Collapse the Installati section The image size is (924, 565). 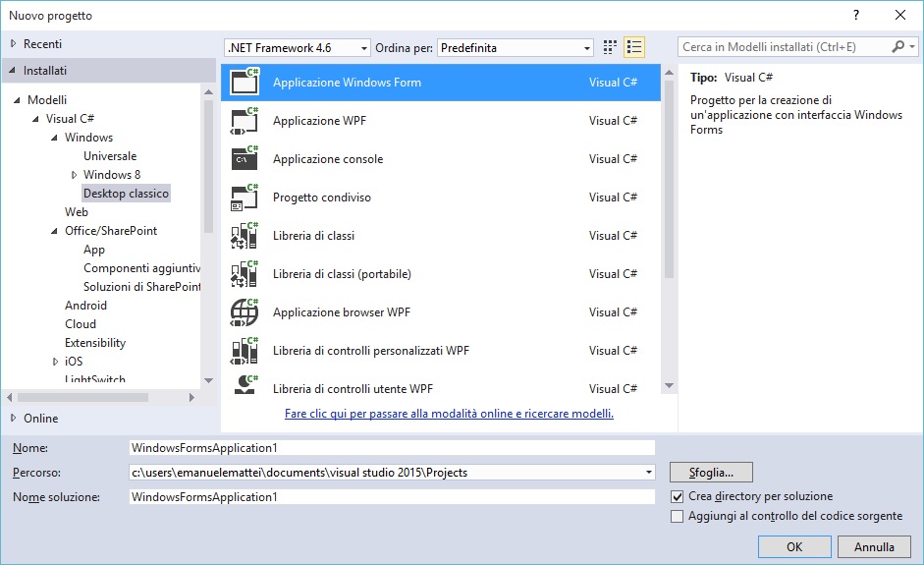tap(13, 70)
